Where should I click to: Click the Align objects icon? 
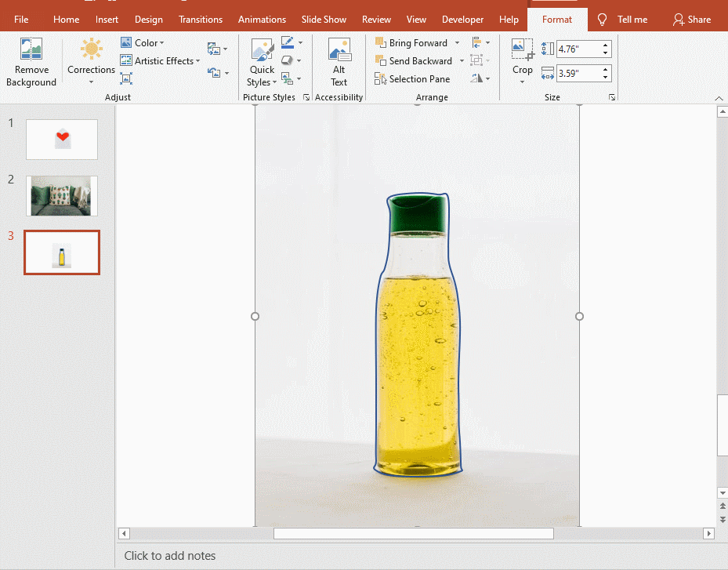(476, 42)
